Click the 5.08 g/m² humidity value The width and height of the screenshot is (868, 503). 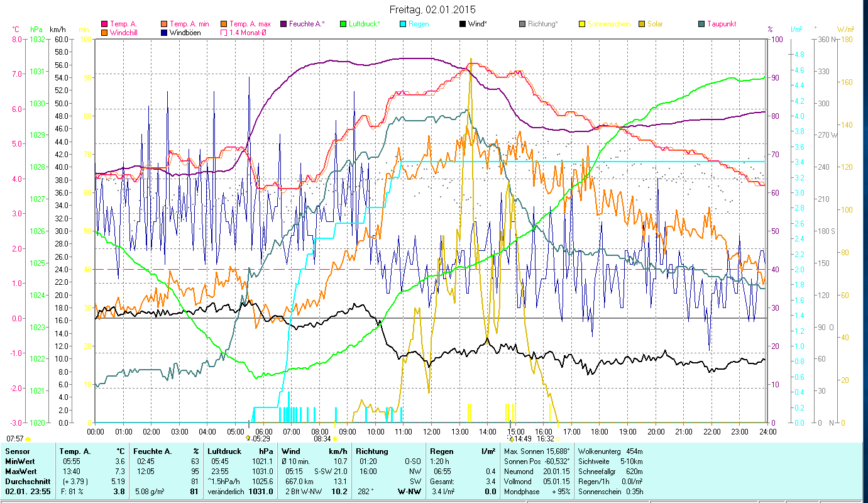[148, 492]
